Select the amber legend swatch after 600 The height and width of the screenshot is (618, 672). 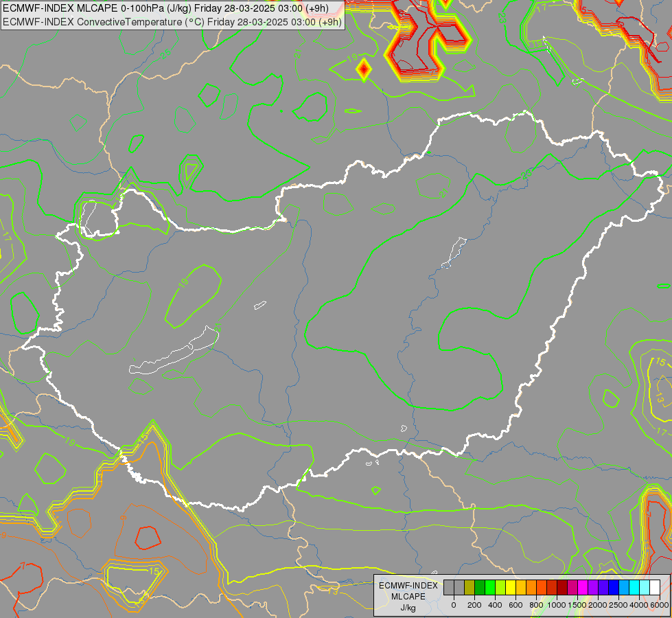(521, 587)
